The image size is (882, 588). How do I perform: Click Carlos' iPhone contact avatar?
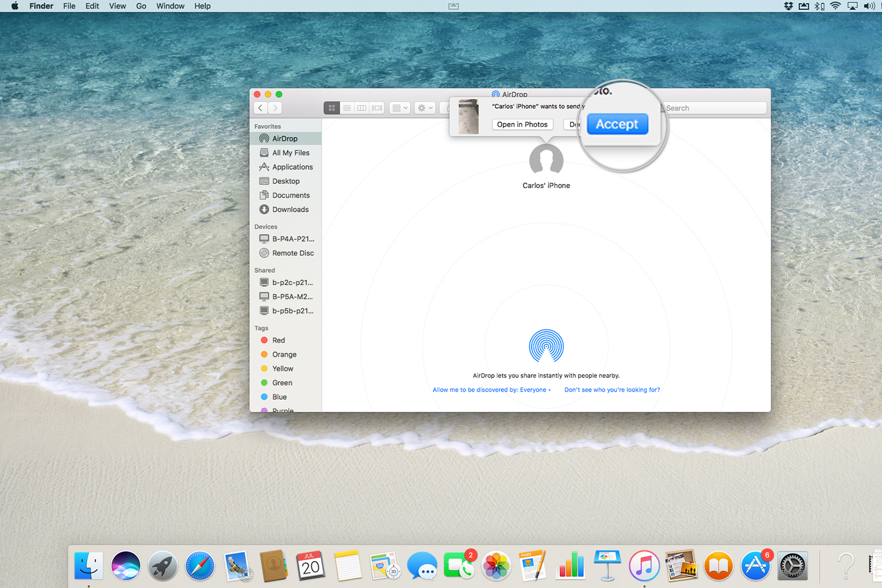click(546, 161)
